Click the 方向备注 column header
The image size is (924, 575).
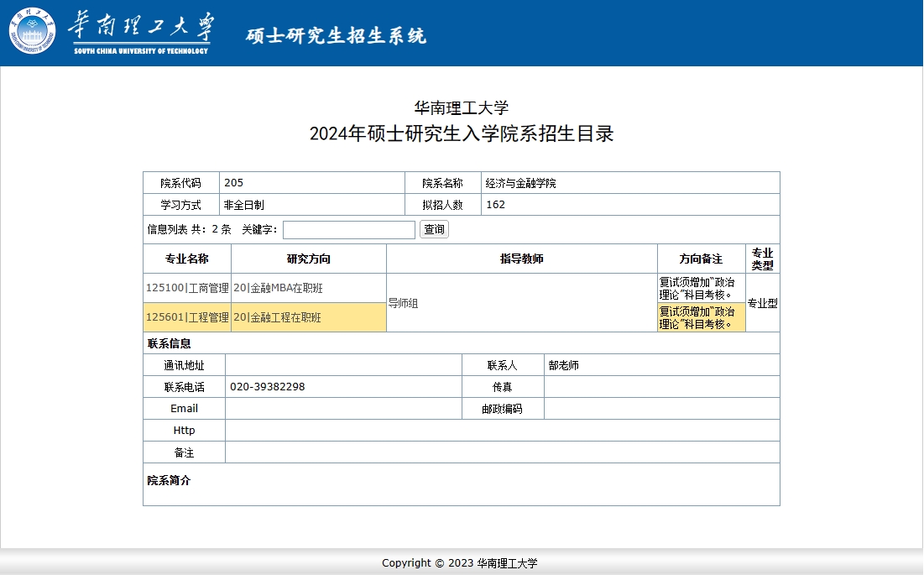(702, 259)
